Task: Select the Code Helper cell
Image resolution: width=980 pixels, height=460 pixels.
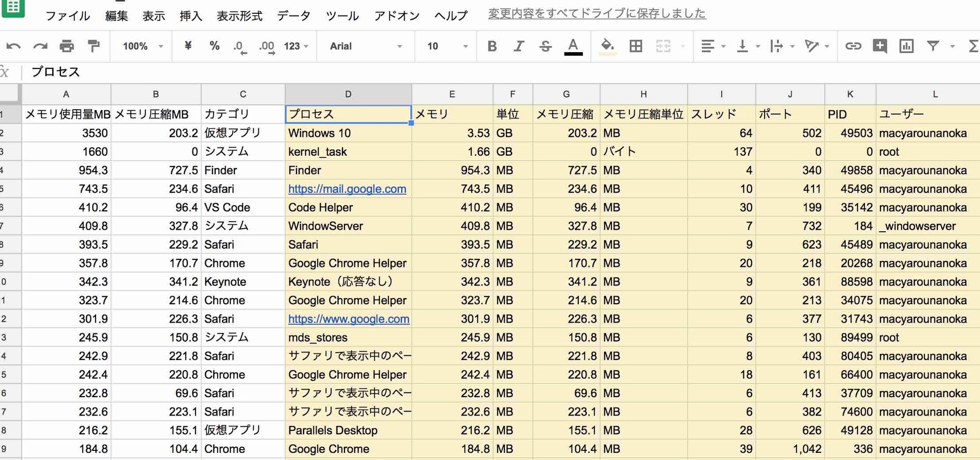Action: 348,208
